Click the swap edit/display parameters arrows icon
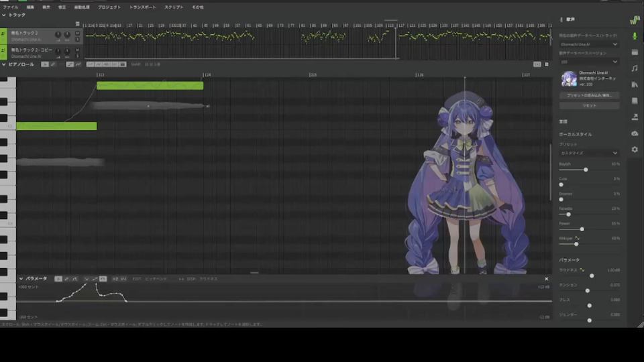The height and width of the screenshot is (362, 644). pyautogui.click(x=181, y=279)
